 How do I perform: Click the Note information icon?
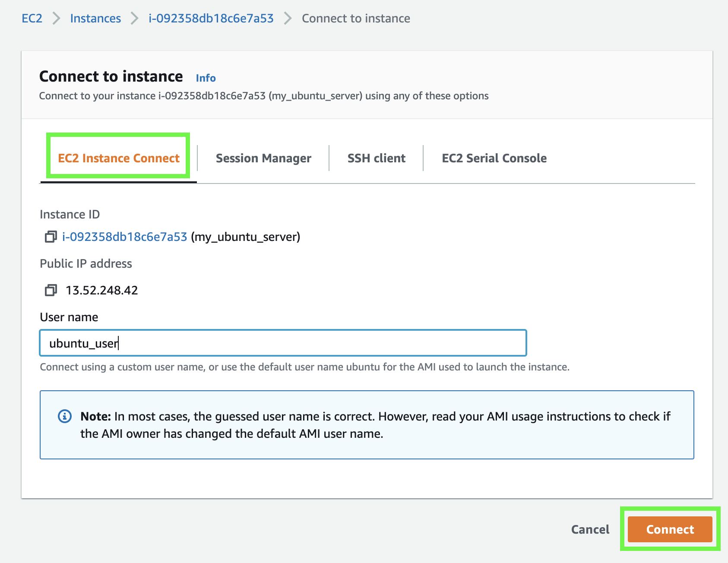click(64, 416)
